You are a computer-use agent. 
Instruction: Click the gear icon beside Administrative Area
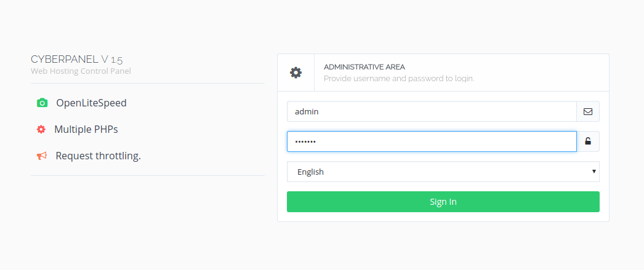pos(296,73)
